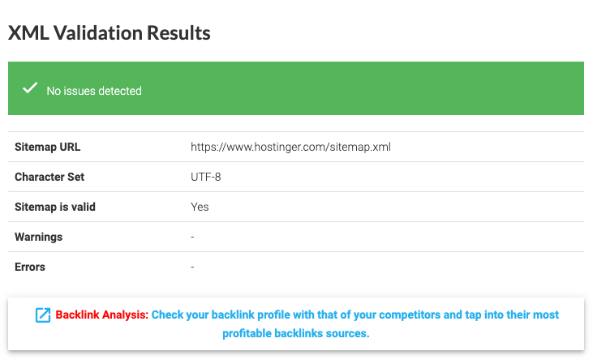Click the dash value in Warnings row
The height and width of the screenshot is (364, 593).
click(x=192, y=237)
